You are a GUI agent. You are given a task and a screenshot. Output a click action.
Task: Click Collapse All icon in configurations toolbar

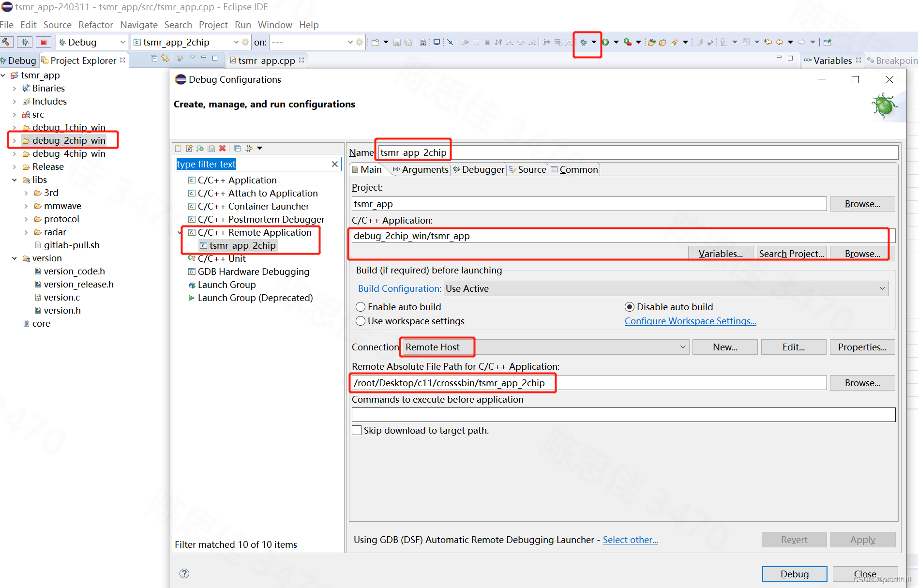pos(237,148)
